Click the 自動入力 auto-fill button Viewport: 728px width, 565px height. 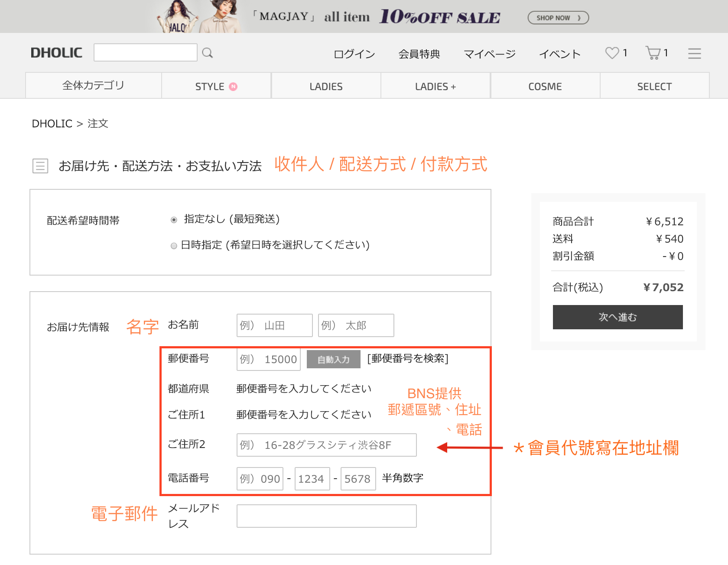coord(333,359)
